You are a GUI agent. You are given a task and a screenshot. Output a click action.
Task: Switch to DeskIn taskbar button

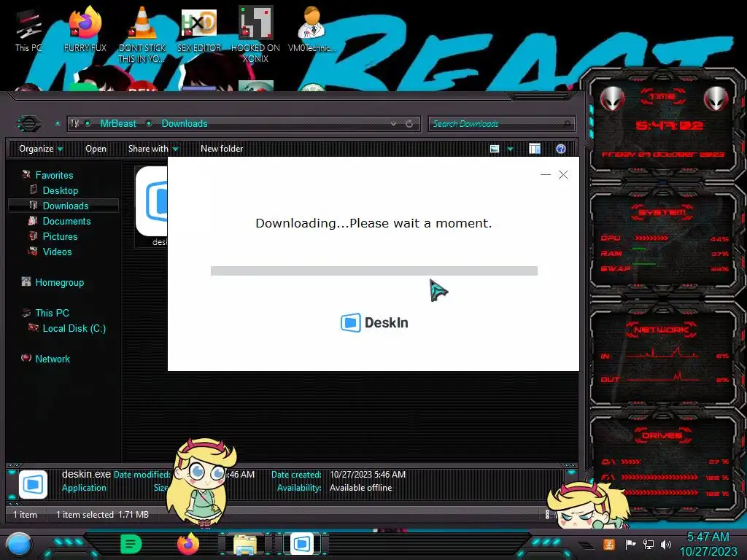pos(302,544)
